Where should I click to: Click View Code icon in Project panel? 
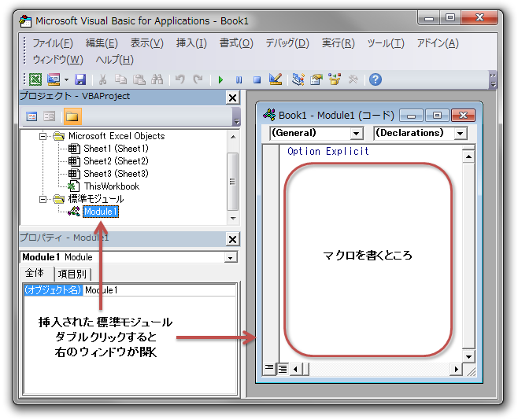[31, 116]
